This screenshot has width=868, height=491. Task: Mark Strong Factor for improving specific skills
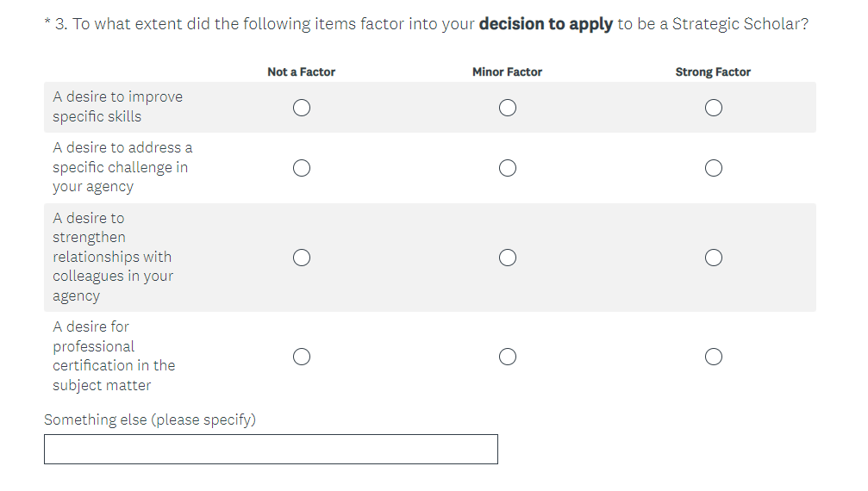click(713, 108)
